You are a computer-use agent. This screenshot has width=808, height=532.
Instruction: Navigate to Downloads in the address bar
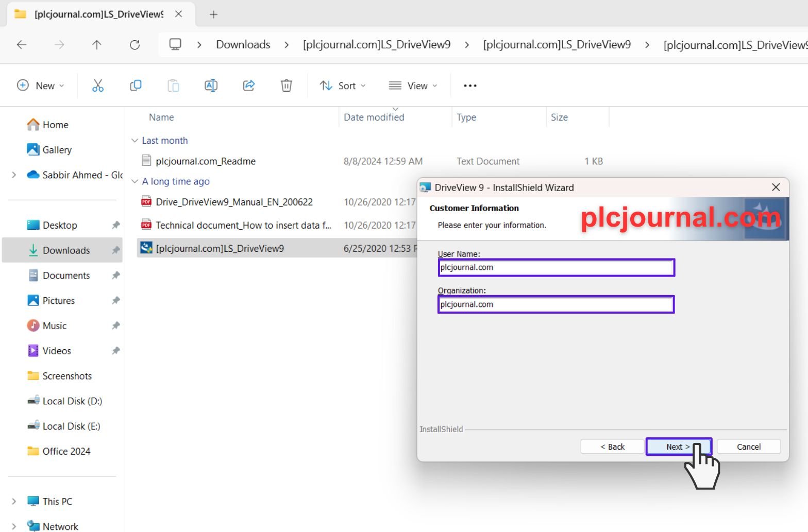pyautogui.click(x=243, y=45)
